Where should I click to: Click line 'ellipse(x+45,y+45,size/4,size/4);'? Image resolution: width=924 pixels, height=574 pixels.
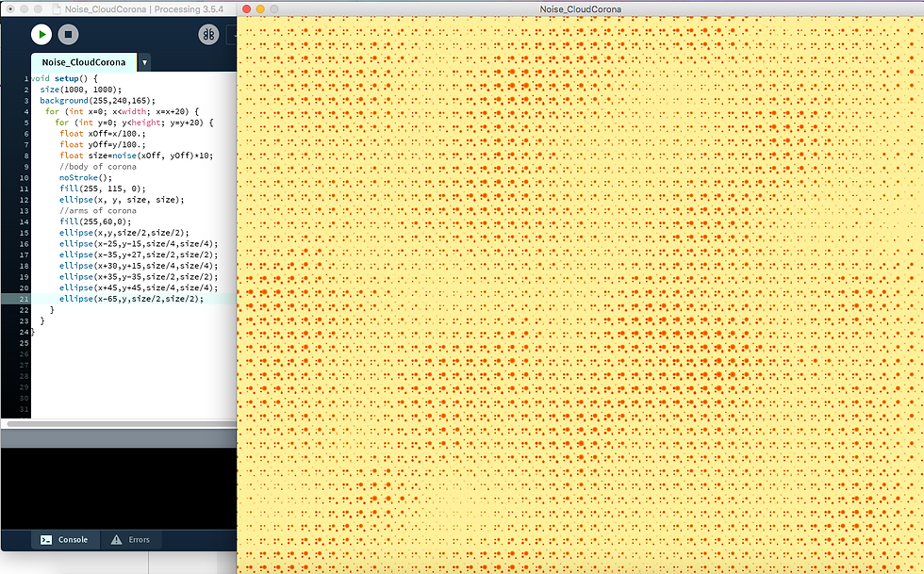coord(139,287)
